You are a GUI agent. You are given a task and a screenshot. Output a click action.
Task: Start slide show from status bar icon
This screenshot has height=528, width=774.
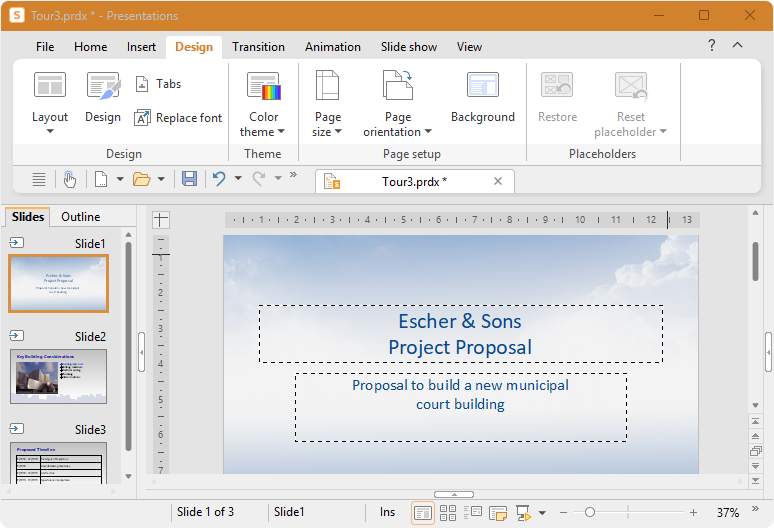tap(523, 513)
